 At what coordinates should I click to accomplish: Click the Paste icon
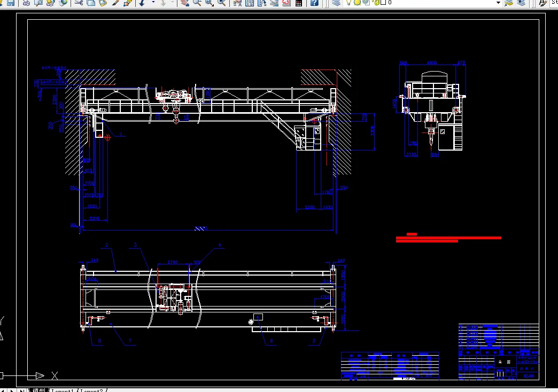103,3
